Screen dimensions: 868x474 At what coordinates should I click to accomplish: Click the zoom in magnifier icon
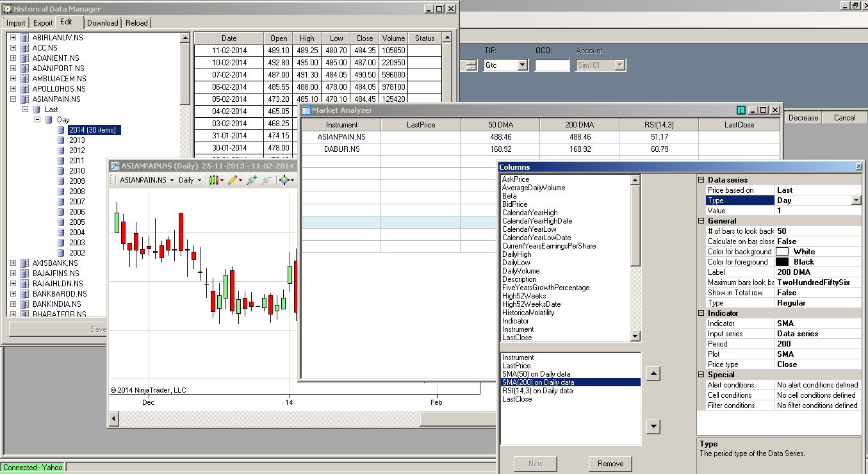[x=252, y=180]
